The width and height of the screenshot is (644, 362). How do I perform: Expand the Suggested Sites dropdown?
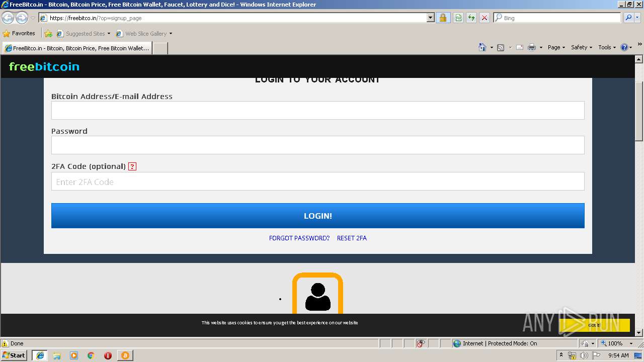(109, 34)
